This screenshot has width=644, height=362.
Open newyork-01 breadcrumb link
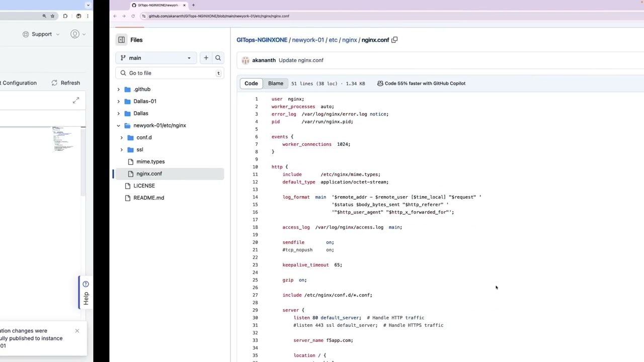(308, 40)
